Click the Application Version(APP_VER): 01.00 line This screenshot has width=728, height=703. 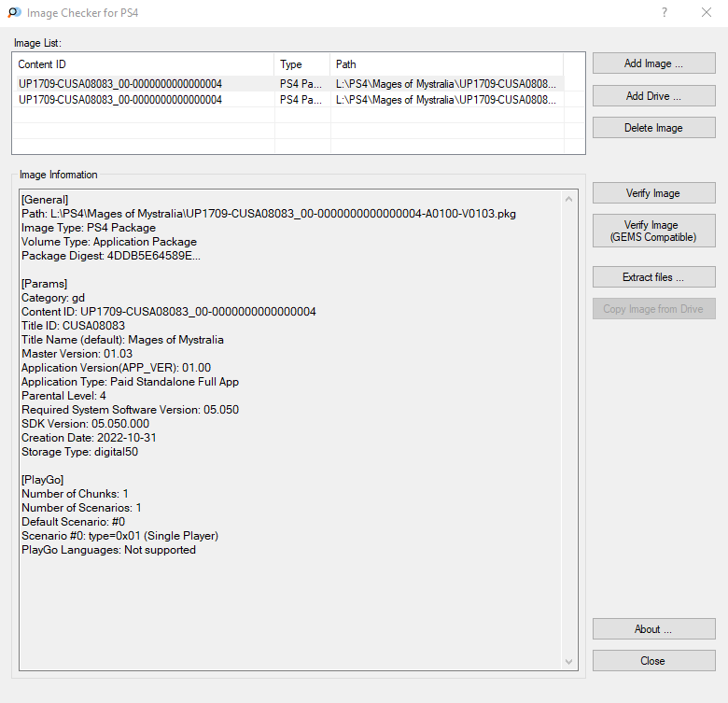116,368
